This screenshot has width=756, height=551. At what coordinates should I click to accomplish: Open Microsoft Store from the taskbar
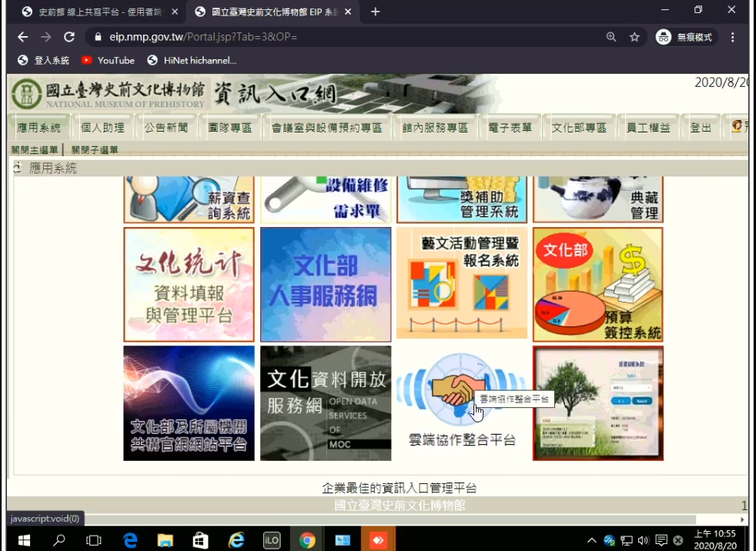coord(201,540)
